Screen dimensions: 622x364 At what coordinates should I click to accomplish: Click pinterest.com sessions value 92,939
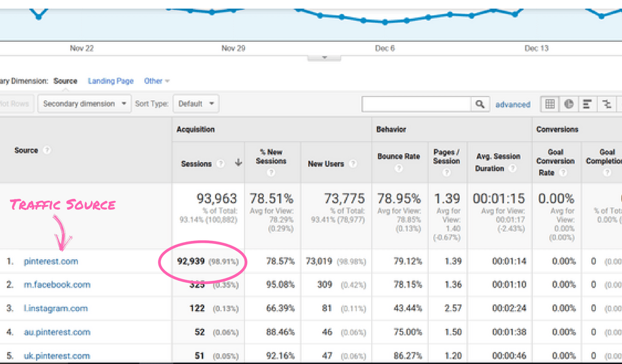pos(191,261)
